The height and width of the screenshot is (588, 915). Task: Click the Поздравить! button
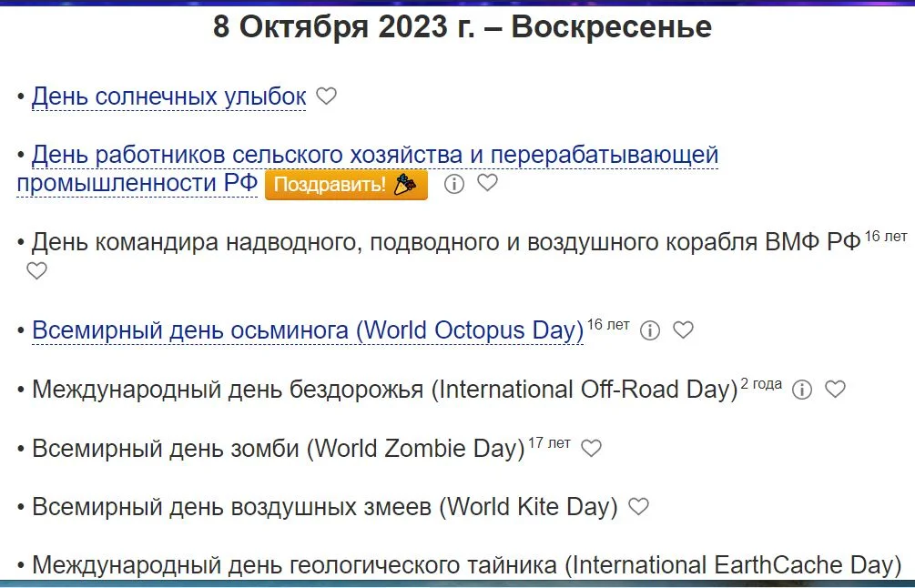[x=345, y=183]
